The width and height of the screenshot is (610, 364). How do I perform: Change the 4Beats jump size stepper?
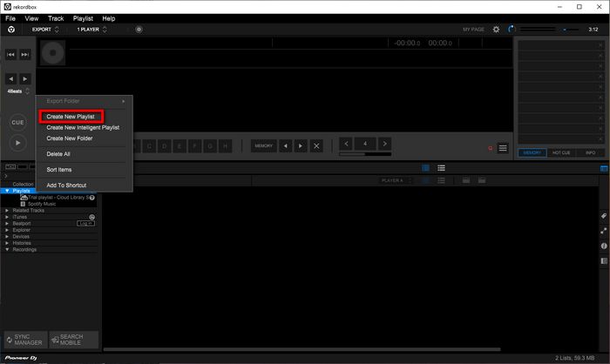[x=27, y=91]
